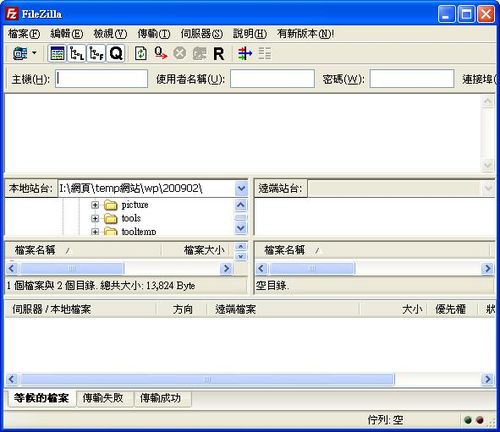The height and width of the screenshot is (432, 500).
Task: Toggle the message log display icon
Action: pos(57,53)
